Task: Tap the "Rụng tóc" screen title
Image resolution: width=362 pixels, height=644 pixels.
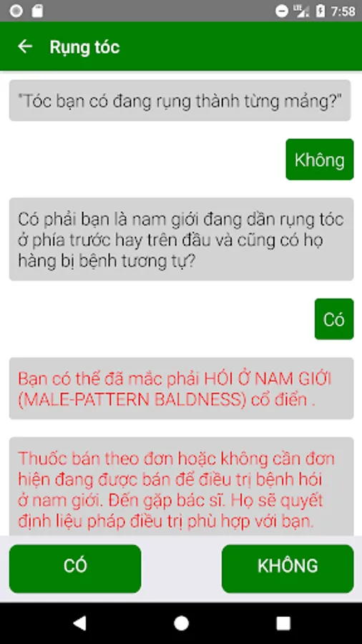Action: [84, 47]
